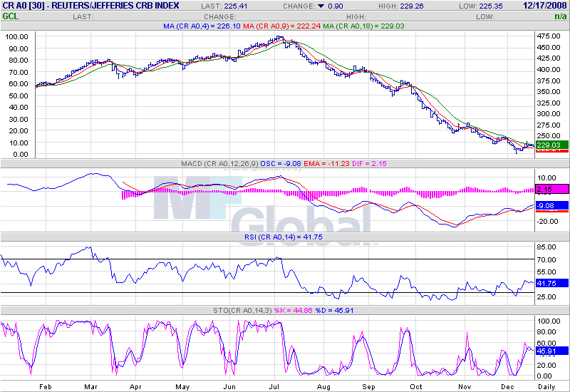Click the Feb month label on time axis
Image resolution: width=570 pixels, height=392 pixels.
45,386
